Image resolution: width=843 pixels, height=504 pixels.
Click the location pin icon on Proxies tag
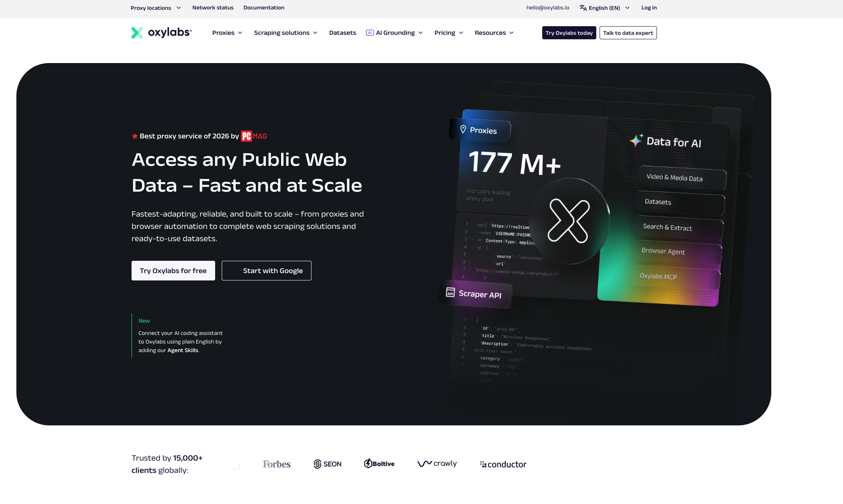click(463, 129)
